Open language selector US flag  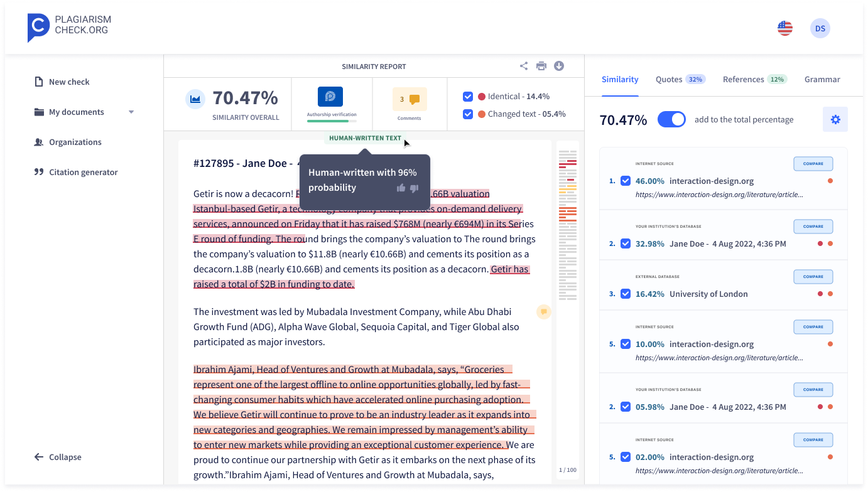point(784,28)
